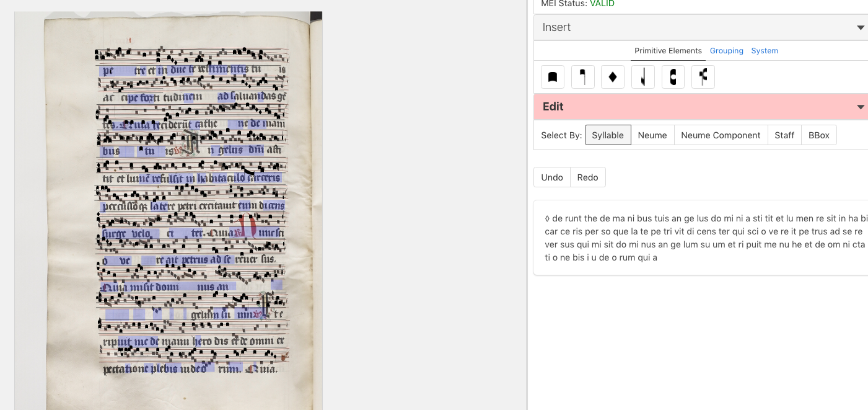The image size is (868, 410).
Task: Select the diamond inclinatum insert icon
Action: 613,78
